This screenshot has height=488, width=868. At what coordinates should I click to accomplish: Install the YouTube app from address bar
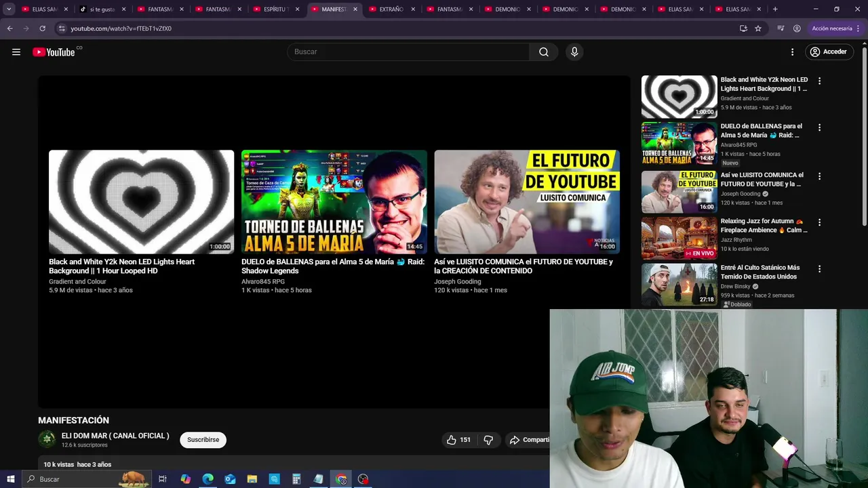click(743, 28)
